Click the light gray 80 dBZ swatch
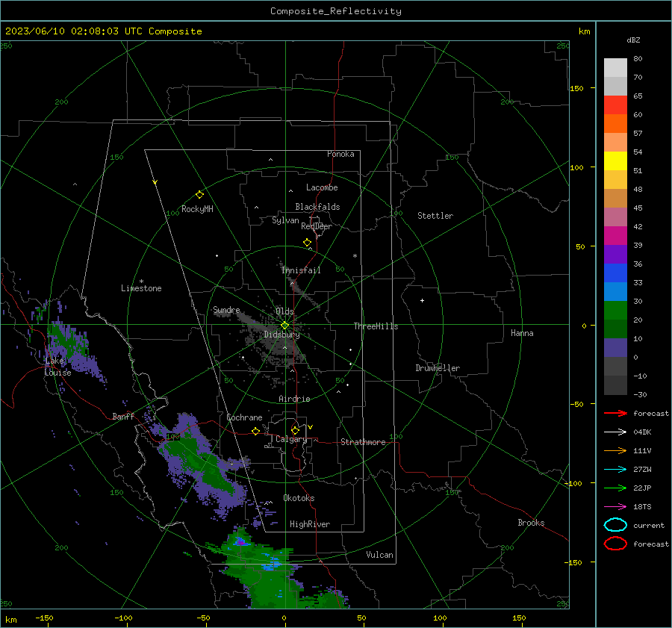 coord(615,68)
